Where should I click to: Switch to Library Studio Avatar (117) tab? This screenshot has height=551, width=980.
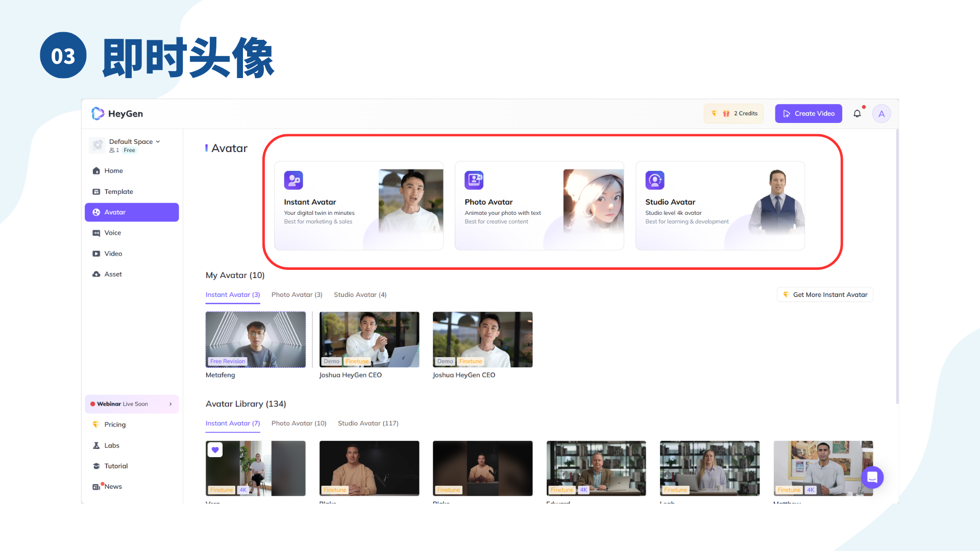click(369, 423)
